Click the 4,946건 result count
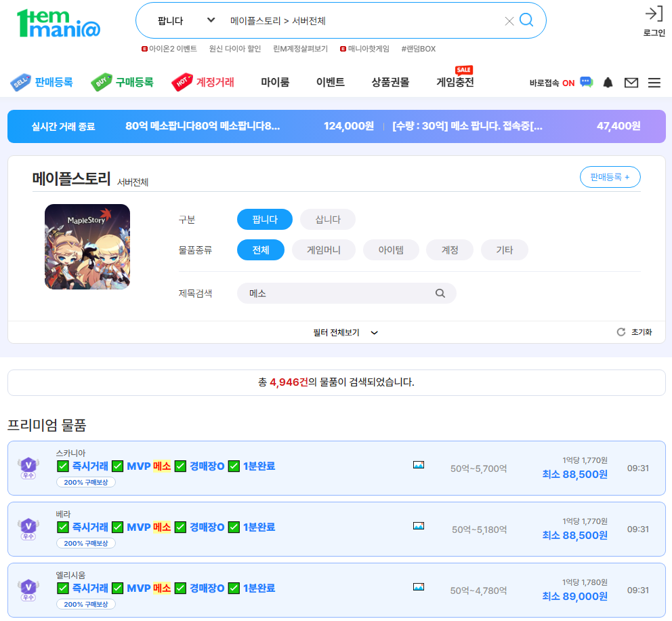 289,382
